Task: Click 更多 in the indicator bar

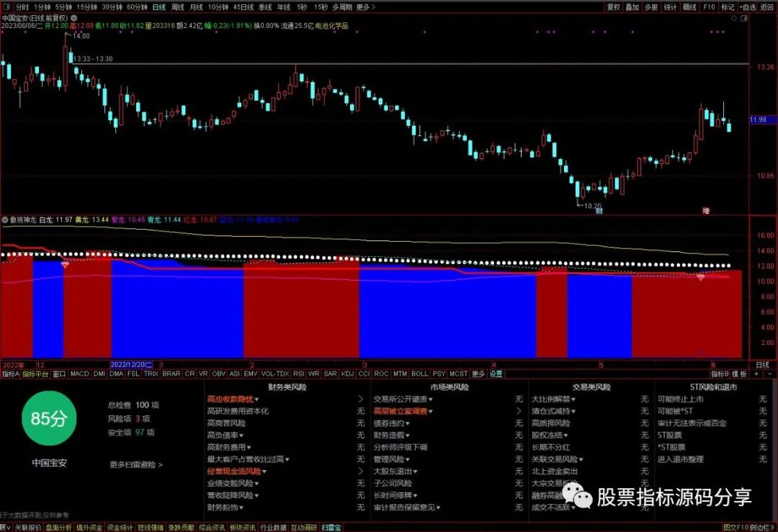Action: 478,374
